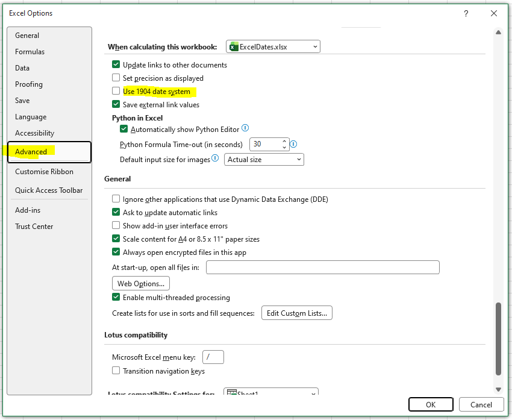This screenshot has height=420, width=512.
Task: Open Quick Access Toolbar settings
Action: click(49, 190)
